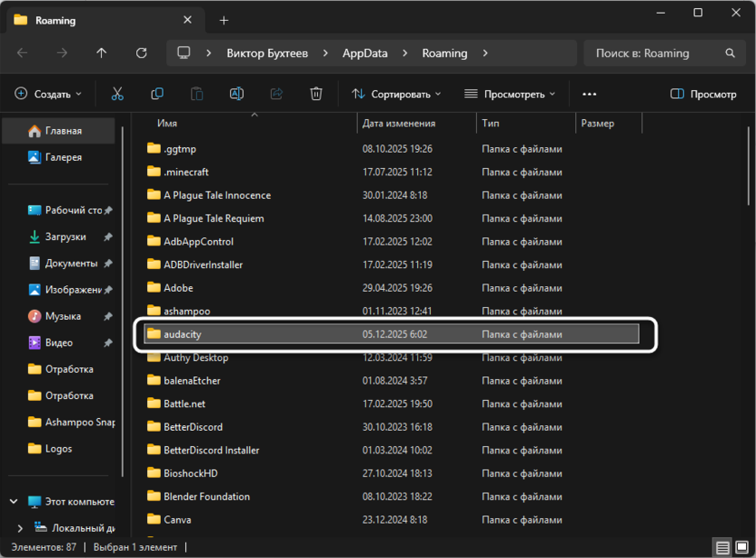Toggle the Просмотр preview pane
The image size is (756, 558).
coord(703,94)
